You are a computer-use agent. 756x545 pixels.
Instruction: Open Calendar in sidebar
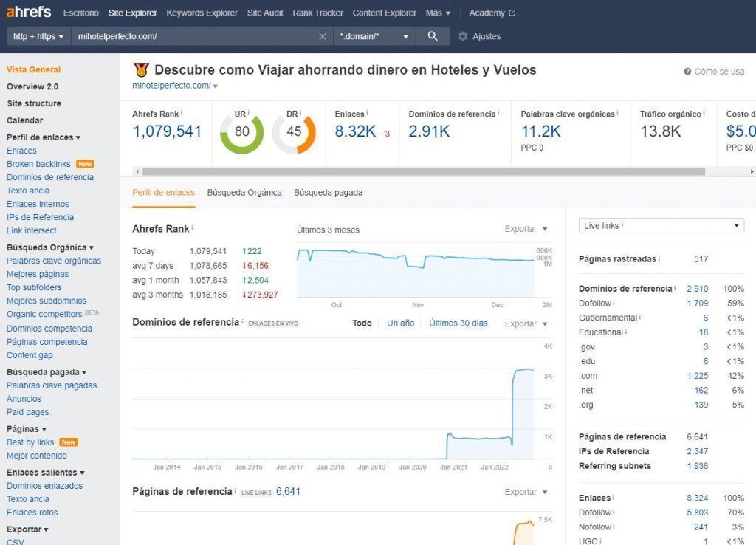coord(24,120)
